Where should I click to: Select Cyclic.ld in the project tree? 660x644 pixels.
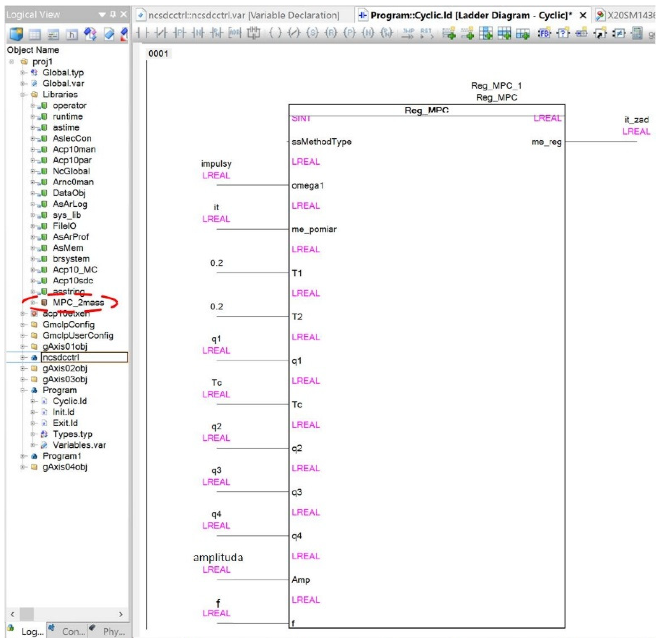[70, 401]
